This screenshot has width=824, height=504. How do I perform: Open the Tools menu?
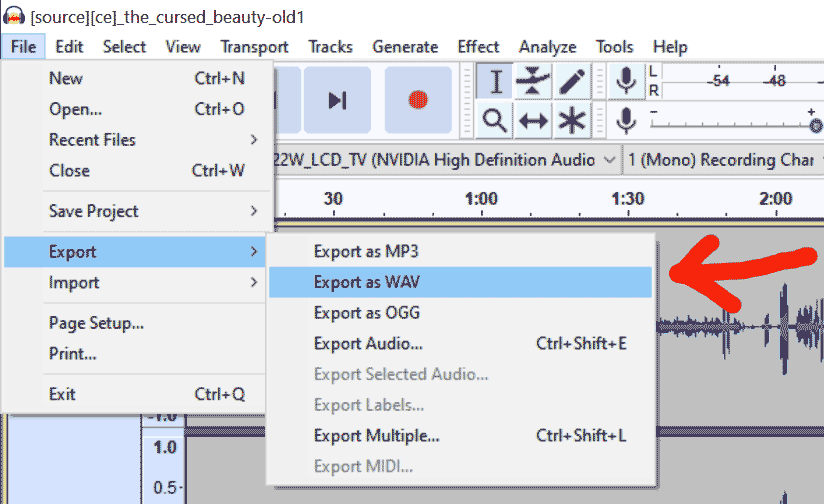[x=614, y=47]
